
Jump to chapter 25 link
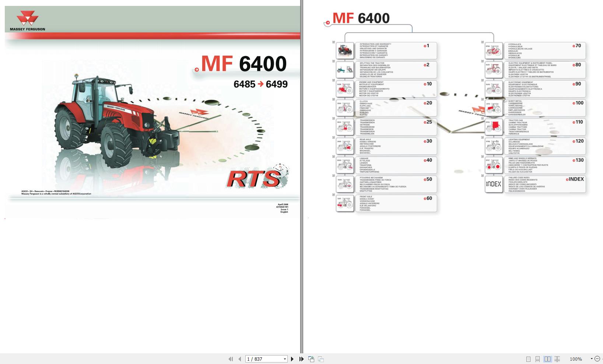pyautogui.click(x=428, y=122)
